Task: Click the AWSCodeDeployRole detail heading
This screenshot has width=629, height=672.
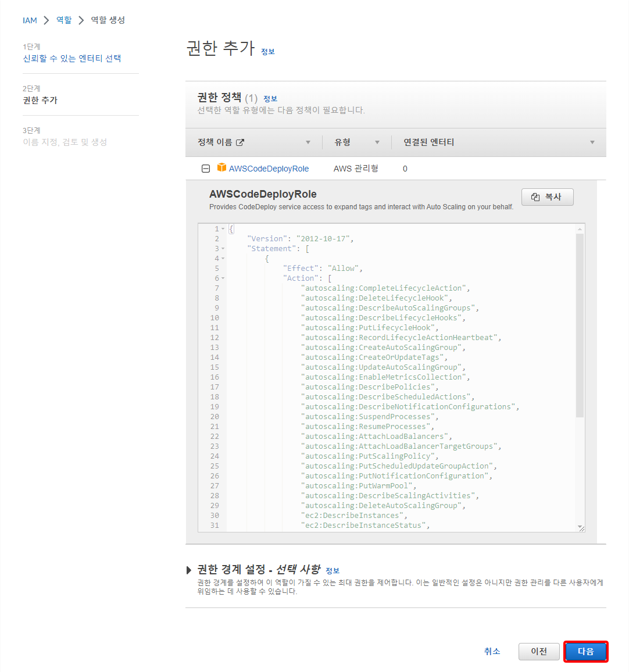Action: point(263,194)
